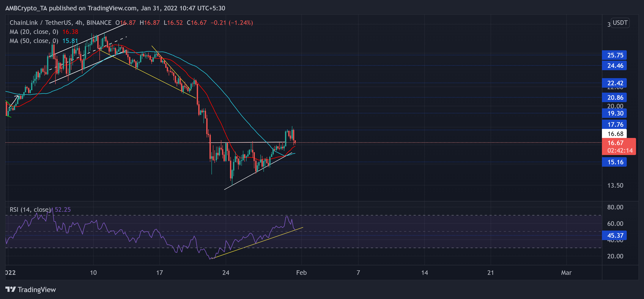The width and height of the screenshot is (644, 299).
Task: Click the AMBCrypto_TA published header text
Action: coord(115,8)
